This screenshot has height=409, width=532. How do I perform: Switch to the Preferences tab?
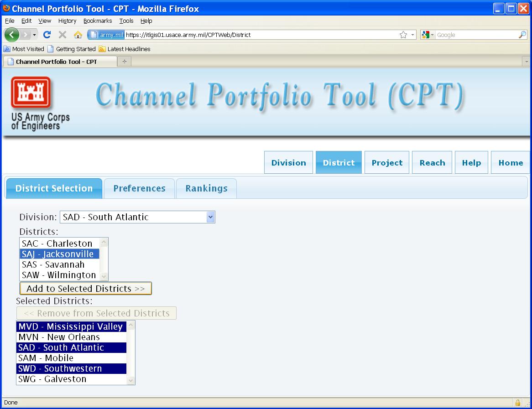tap(139, 188)
